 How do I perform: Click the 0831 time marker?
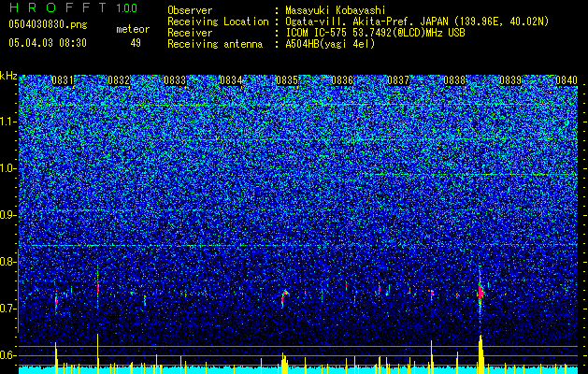pyautogui.click(x=63, y=80)
